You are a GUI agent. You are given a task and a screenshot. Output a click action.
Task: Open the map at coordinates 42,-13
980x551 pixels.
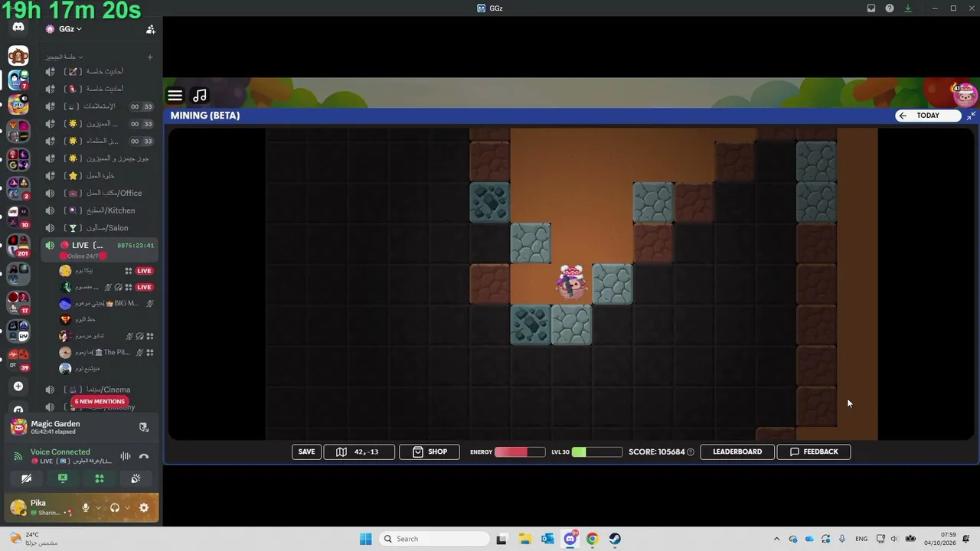[x=358, y=452]
